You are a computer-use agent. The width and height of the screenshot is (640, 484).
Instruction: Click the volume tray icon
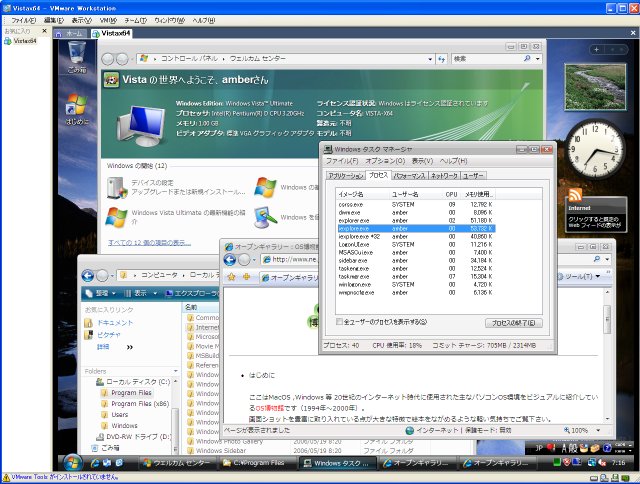[x=602, y=463]
